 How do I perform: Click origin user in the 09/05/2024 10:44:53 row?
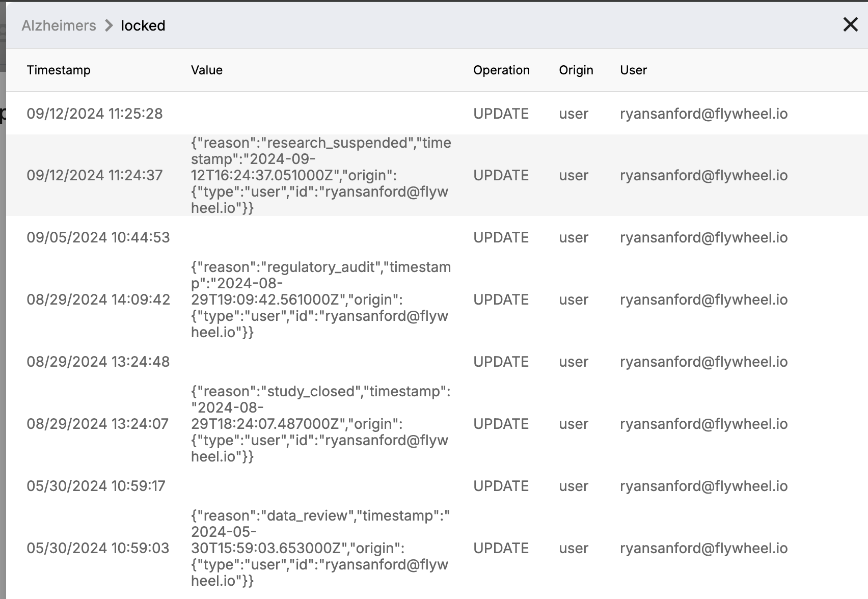[x=574, y=237]
